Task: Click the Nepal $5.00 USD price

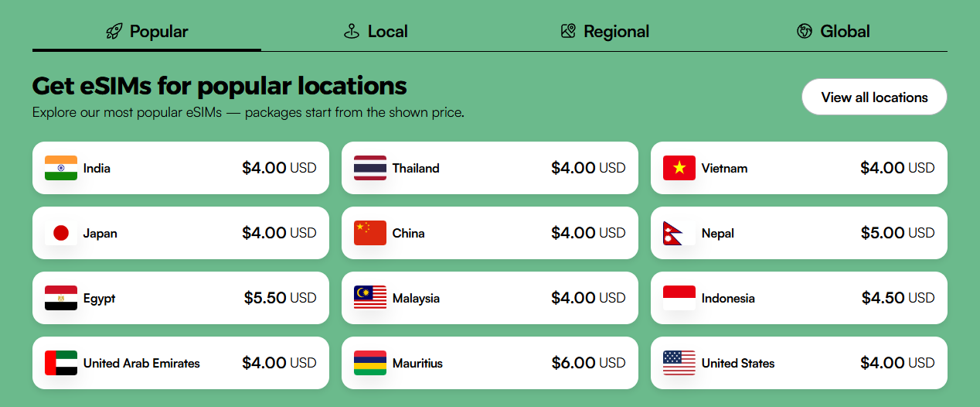Action: pos(897,233)
